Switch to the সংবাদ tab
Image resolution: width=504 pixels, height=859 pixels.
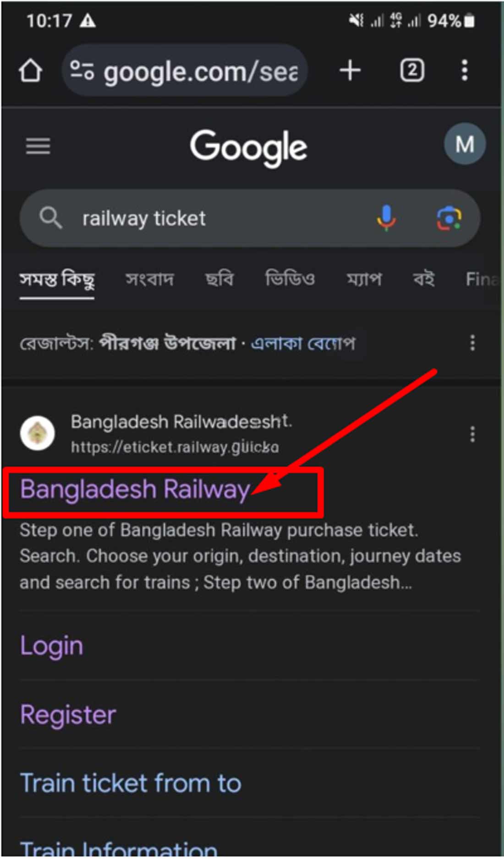pyautogui.click(x=150, y=279)
